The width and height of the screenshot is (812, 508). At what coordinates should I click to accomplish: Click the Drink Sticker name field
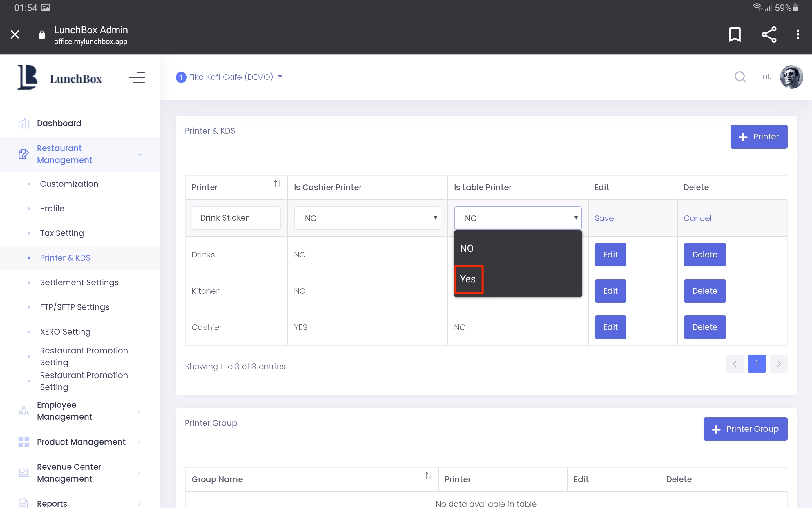click(236, 218)
